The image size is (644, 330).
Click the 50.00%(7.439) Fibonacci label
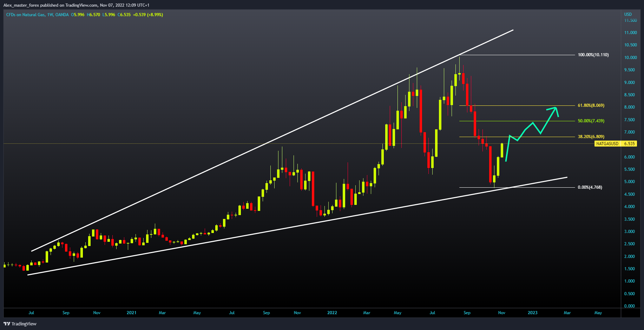point(591,121)
